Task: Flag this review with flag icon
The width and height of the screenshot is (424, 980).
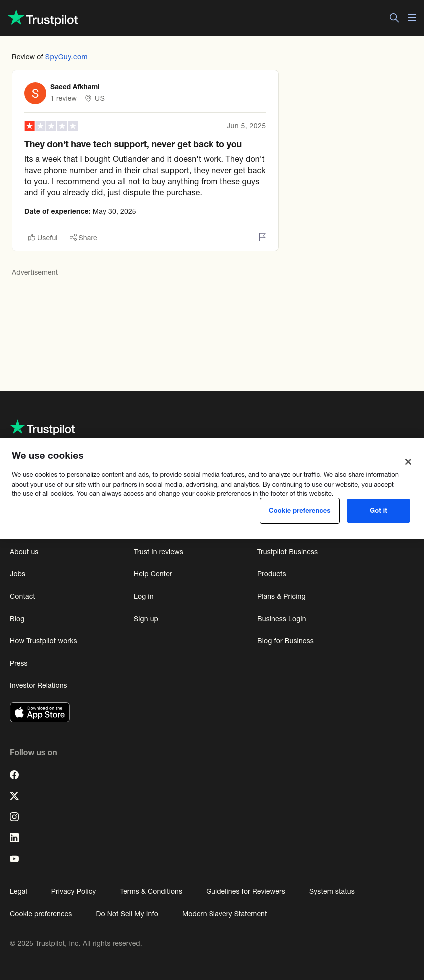Action: click(x=262, y=237)
